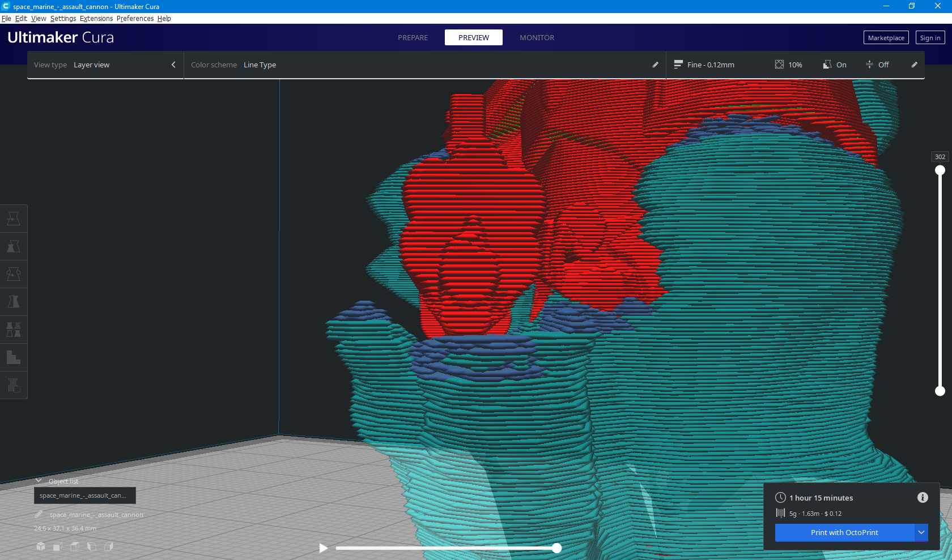This screenshot has height=560, width=952.
Task: Click the View type label
Action: pos(50,65)
